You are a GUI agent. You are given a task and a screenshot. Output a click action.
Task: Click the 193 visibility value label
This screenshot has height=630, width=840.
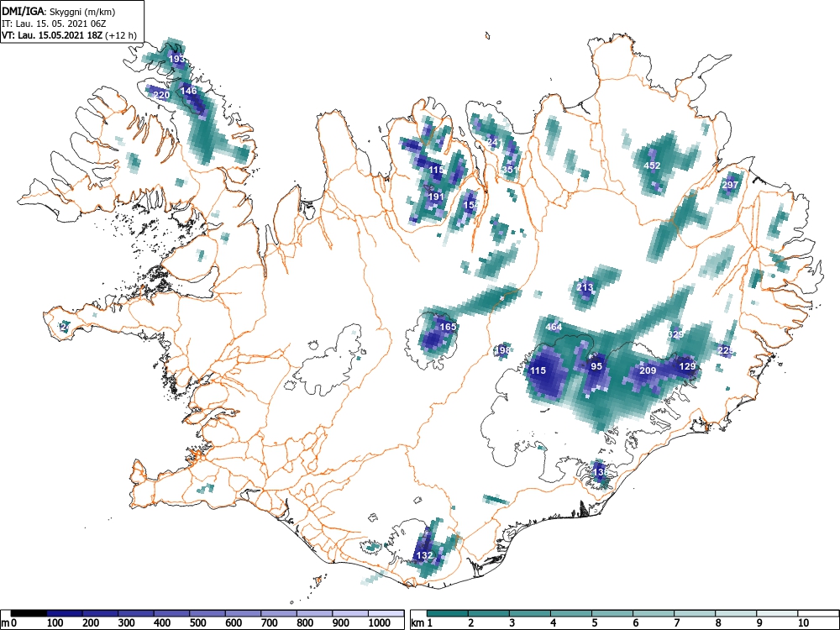177,59
